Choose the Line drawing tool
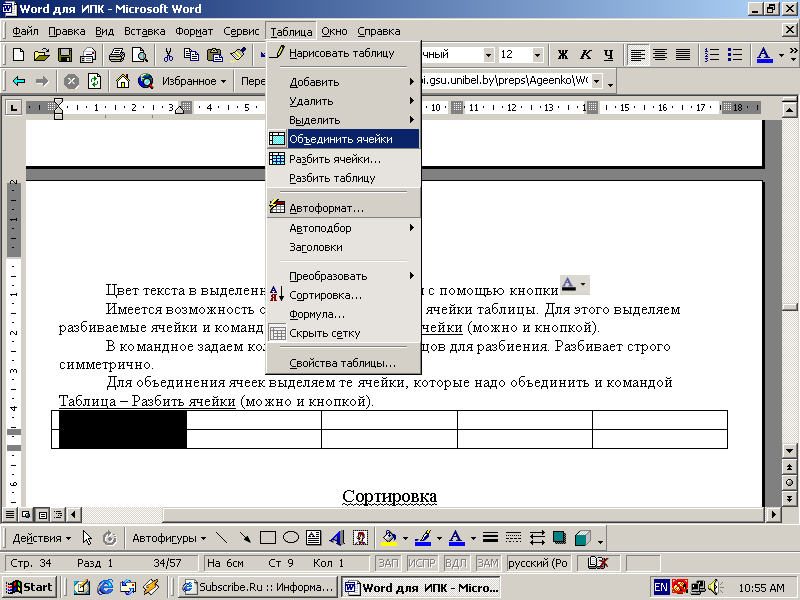Image resolution: width=800 pixels, height=600 pixels. coord(221,538)
